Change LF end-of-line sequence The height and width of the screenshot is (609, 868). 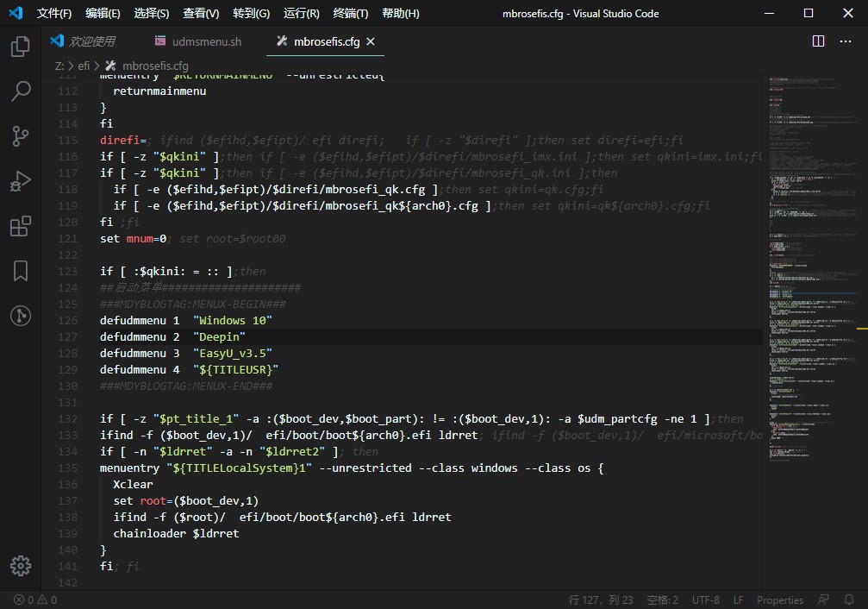(739, 600)
